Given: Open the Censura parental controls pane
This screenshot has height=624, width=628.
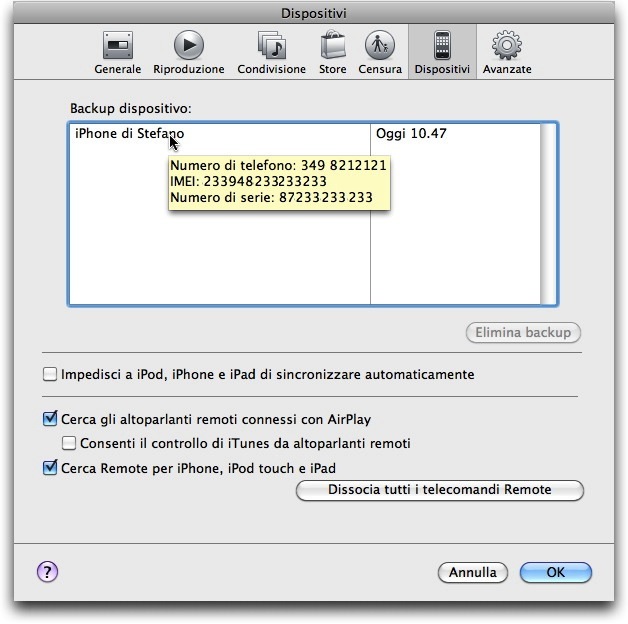Looking at the screenshot, I should point(380,52).
